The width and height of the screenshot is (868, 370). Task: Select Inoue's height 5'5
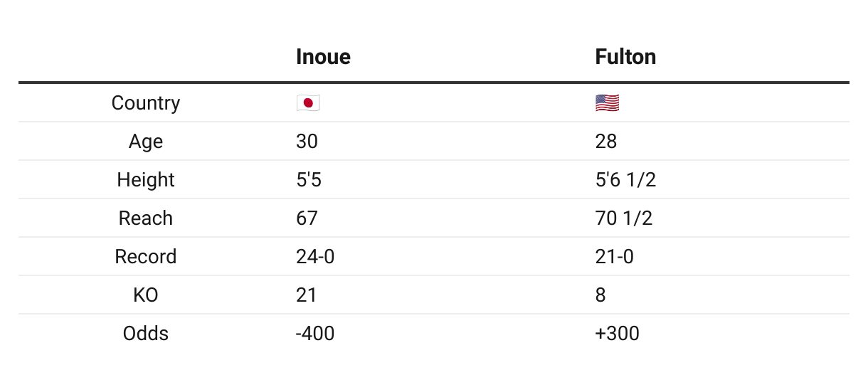coord(309,180)
